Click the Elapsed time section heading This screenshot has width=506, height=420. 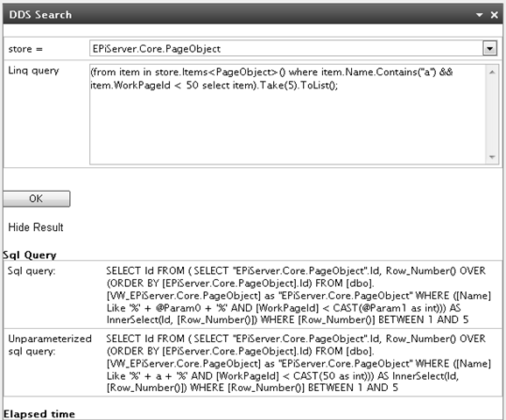pos(39,414)
